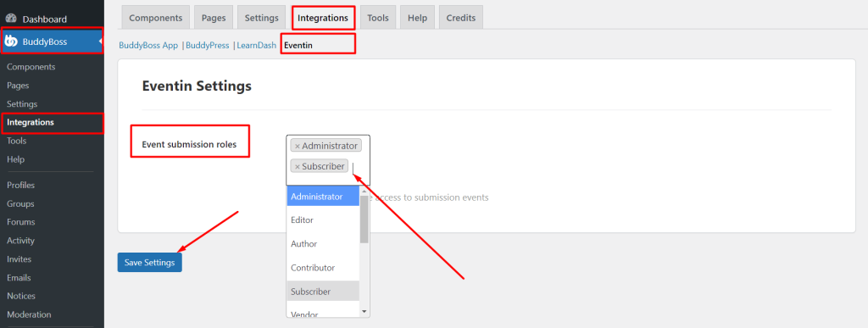Click the Event submission roles label
This screenshot has width=868, height=328.
tap(189, 144)
